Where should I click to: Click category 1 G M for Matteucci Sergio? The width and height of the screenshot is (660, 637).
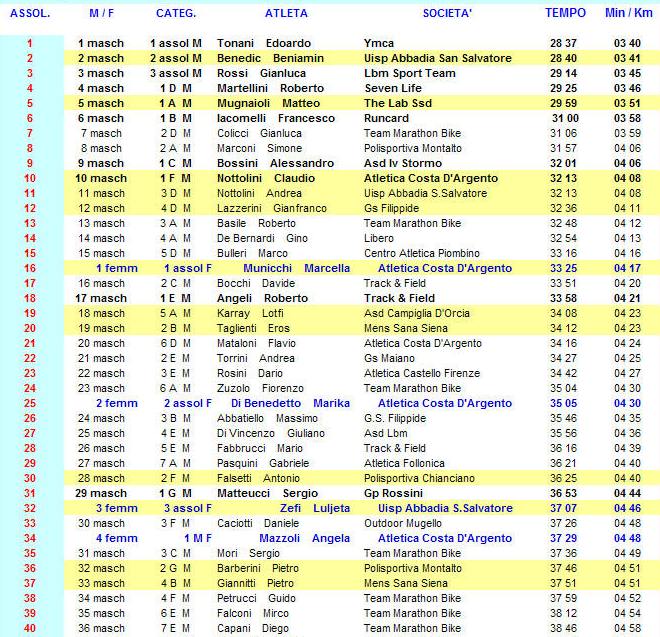[176, 494]
